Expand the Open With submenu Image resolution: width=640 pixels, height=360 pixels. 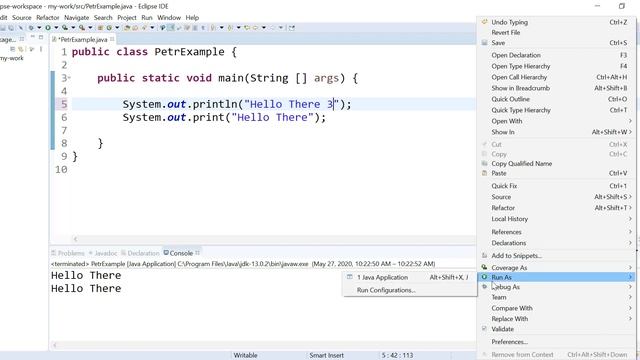(x=555, y=121)
